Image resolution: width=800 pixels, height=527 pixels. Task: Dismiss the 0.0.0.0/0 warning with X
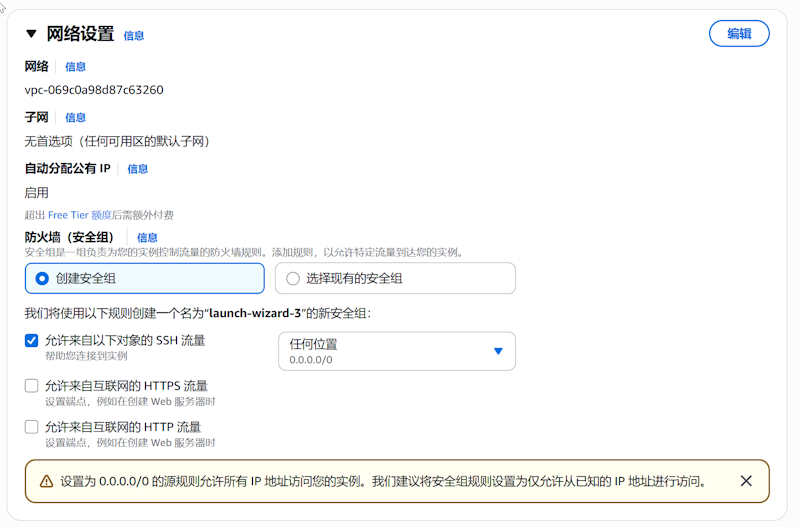point(746,481)
